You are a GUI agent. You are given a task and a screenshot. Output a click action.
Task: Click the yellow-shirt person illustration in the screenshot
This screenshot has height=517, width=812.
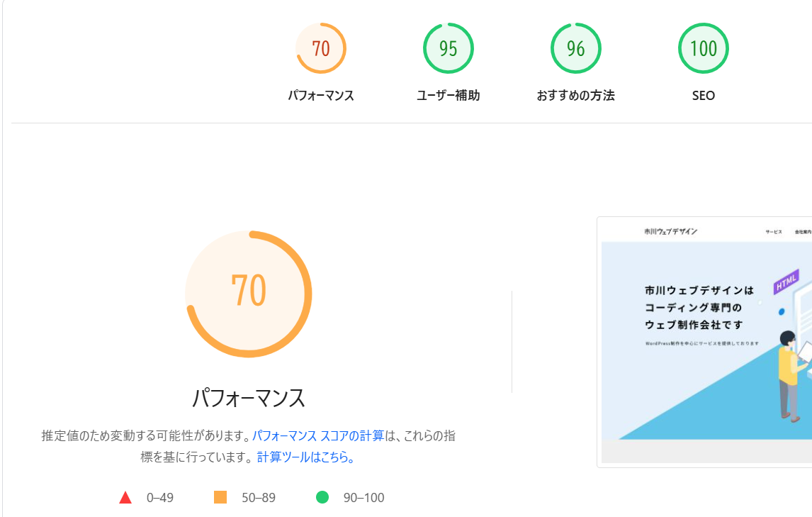pyautogui.click(x=789, y=372)
